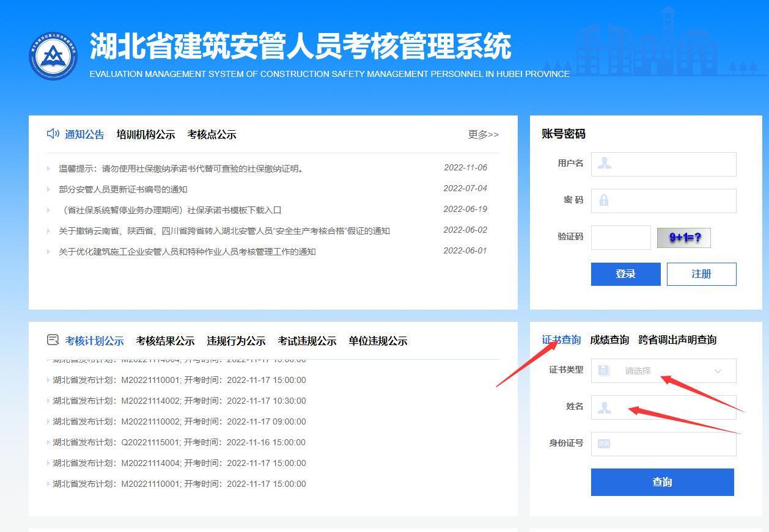Focus the 身份证号 input field
Image resolution: width=769 pixels, height=532 pixels.
664,444
